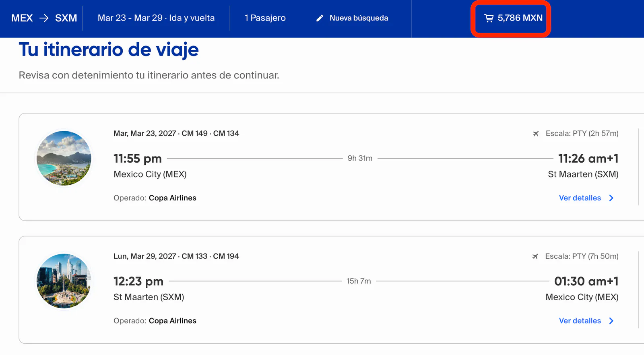Expand chevron for the Mar 29 flight details
The height and width of the screenshot is (355, 644).
point(611,321)
